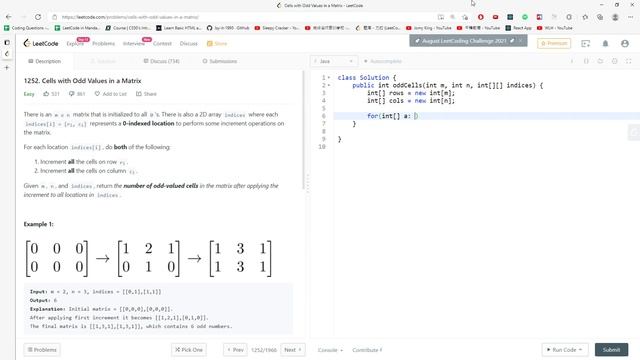
Task: Open the Discuss (734) tab
Action: pyautogui.click(x=162, y=61)
